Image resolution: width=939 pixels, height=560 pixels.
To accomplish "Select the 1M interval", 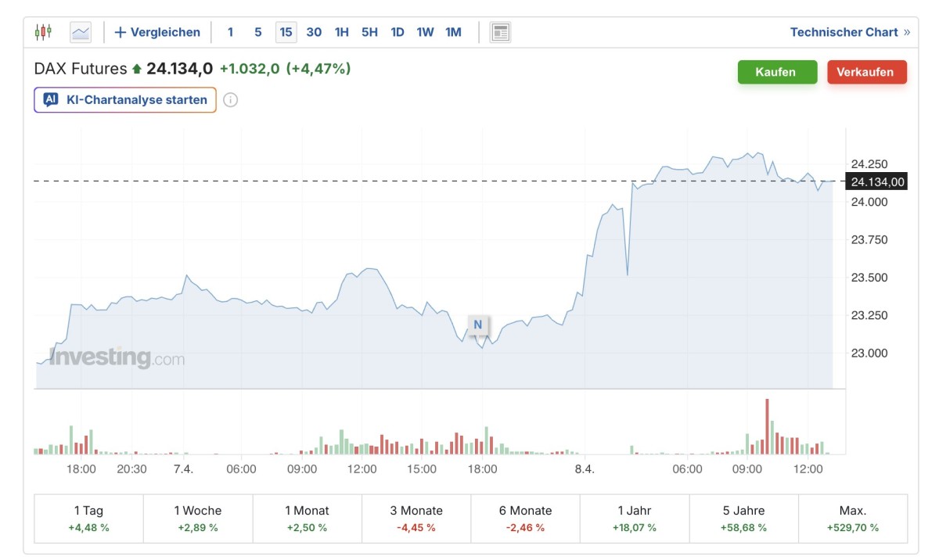I will point(453,32).
